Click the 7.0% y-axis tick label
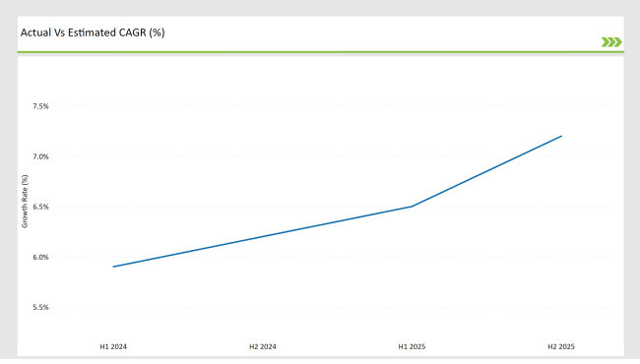Screen dimensions: 640x364 [x=40, y=156]
